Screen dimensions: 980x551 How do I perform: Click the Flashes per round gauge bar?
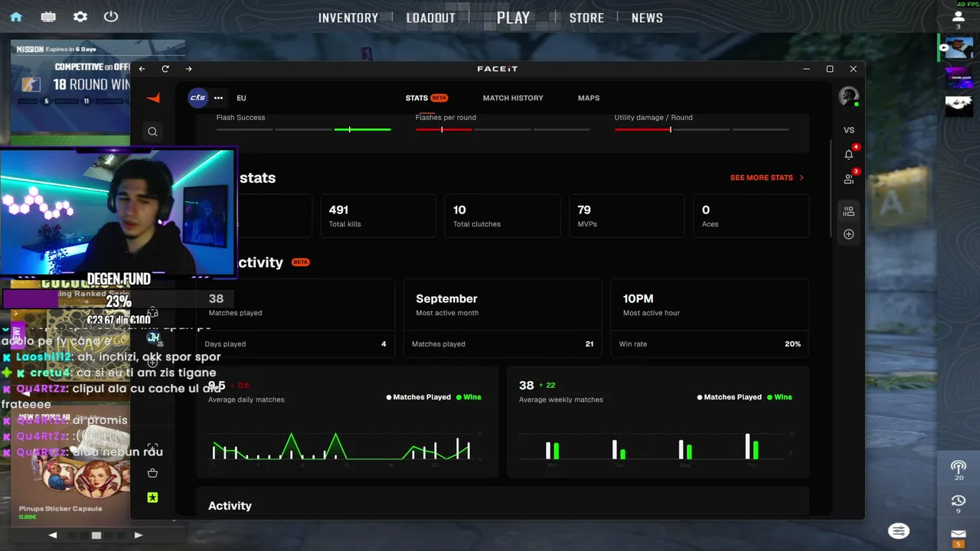click(x=503, y=129)
